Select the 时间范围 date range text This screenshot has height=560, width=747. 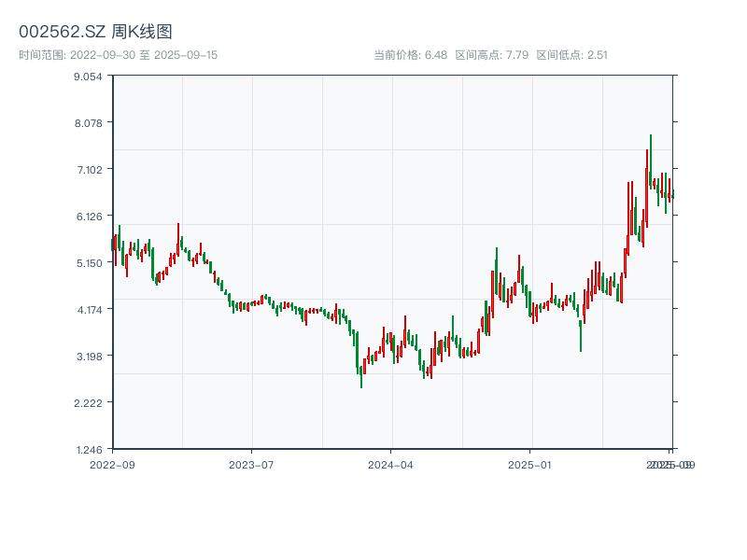point(119,55)
